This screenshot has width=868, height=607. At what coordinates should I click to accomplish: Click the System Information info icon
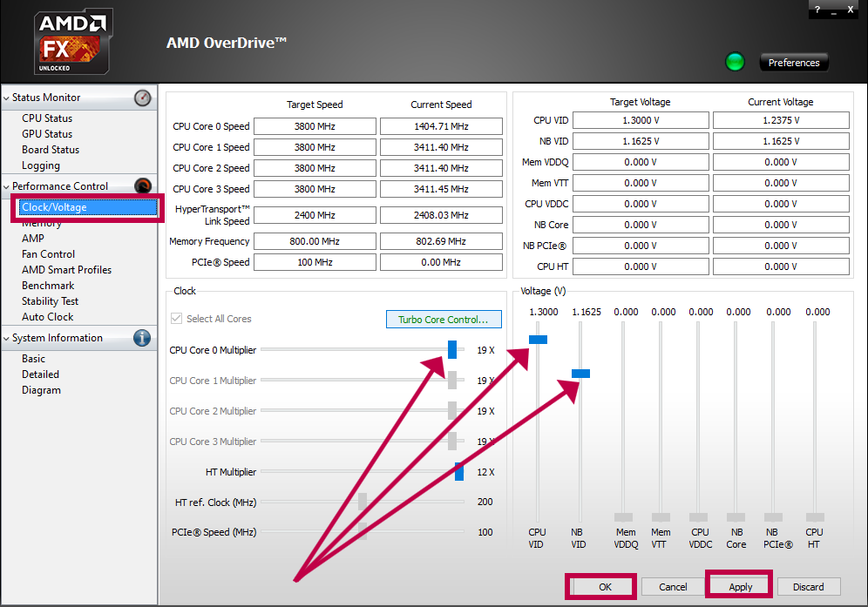click(x=142, y=338)
